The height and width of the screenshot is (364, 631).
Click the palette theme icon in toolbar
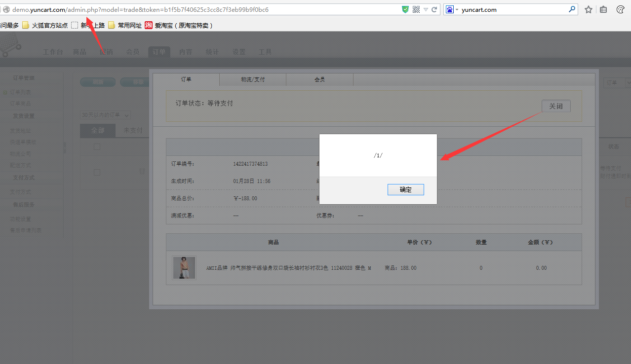621,9
